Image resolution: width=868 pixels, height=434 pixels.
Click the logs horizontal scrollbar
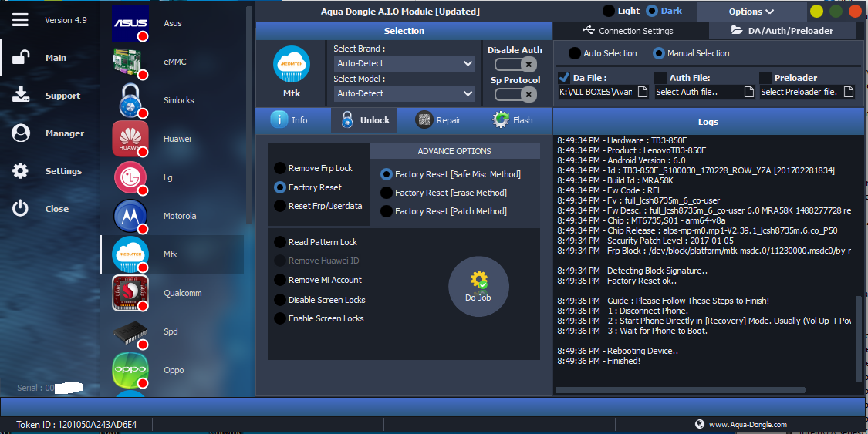pos(680,390)
